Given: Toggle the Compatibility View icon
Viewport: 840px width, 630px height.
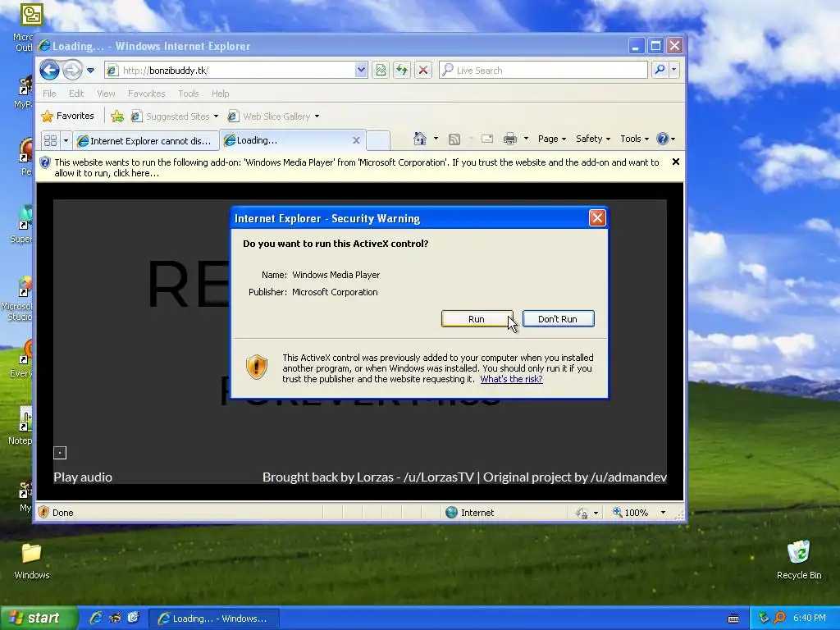Looking at the screenshot, I should point(381,71).
